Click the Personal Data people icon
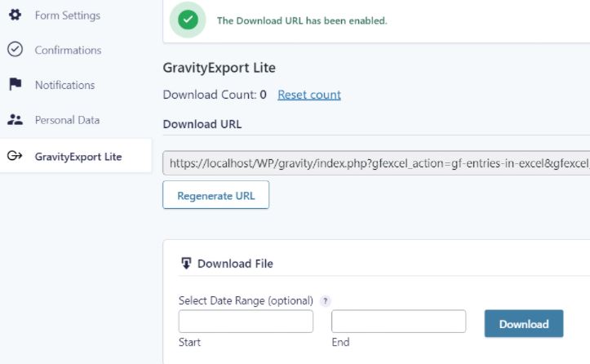590x364 pixels. pyautogui.click(x=15, y=120)
